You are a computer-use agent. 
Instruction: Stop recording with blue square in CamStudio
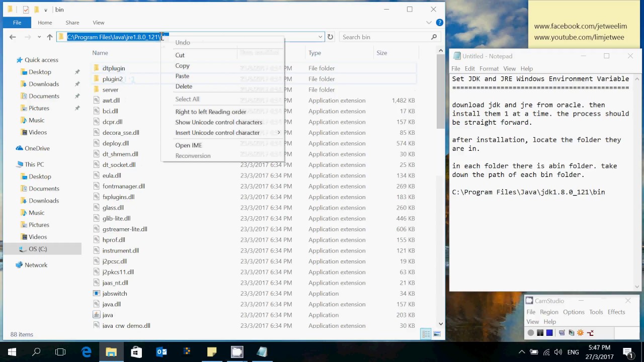549,333
